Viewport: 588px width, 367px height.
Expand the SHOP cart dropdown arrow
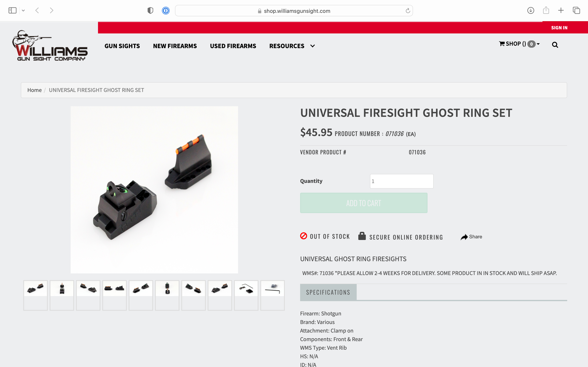538,44
